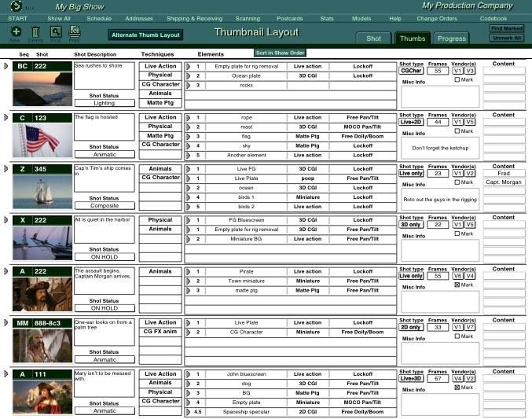Uncheck the Mark box for shot A 222
The width and height of the screenshot is (532, 419).
tap(457, 285)
